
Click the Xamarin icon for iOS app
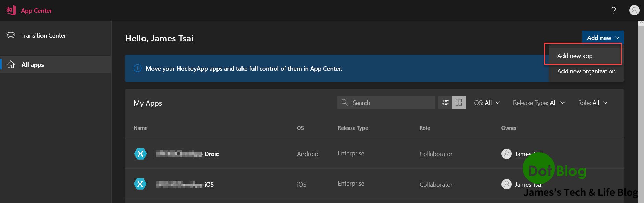tap(140, 184)
